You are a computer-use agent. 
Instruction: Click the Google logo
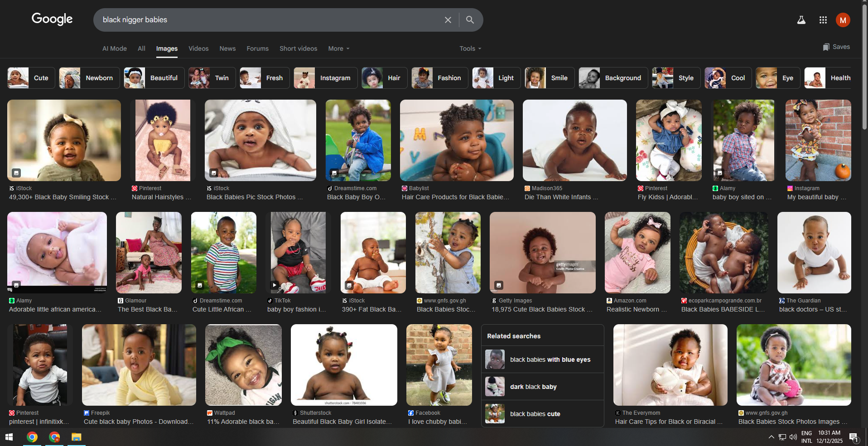click(x=52, y=19)
